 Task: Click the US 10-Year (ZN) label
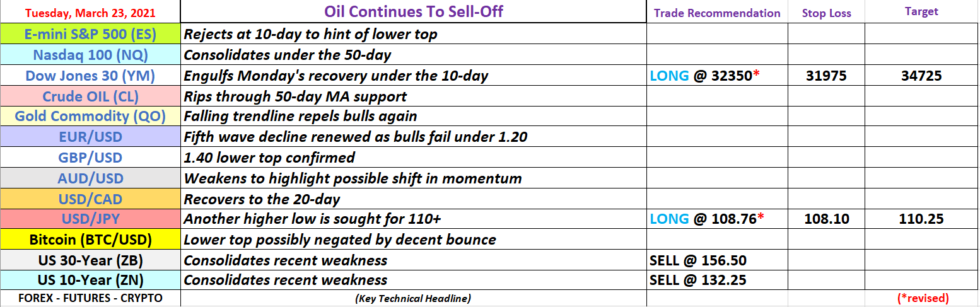click(x=90, y=280)
